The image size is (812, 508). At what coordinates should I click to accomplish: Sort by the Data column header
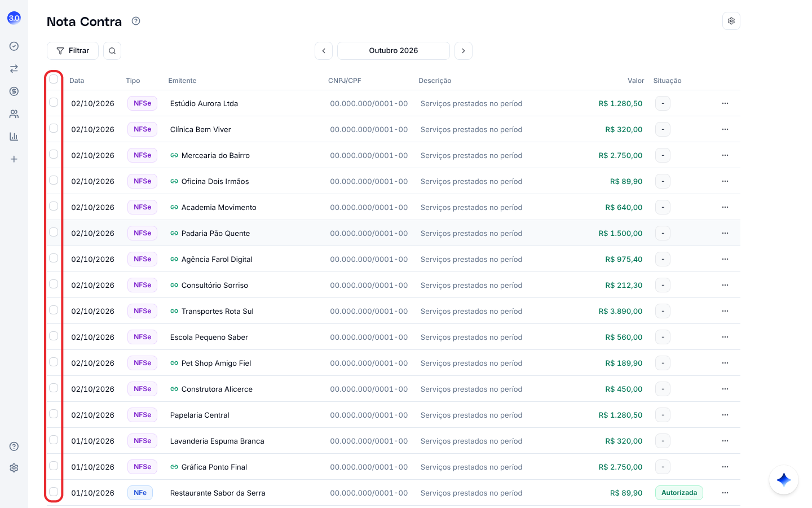(x=77, y=81)
